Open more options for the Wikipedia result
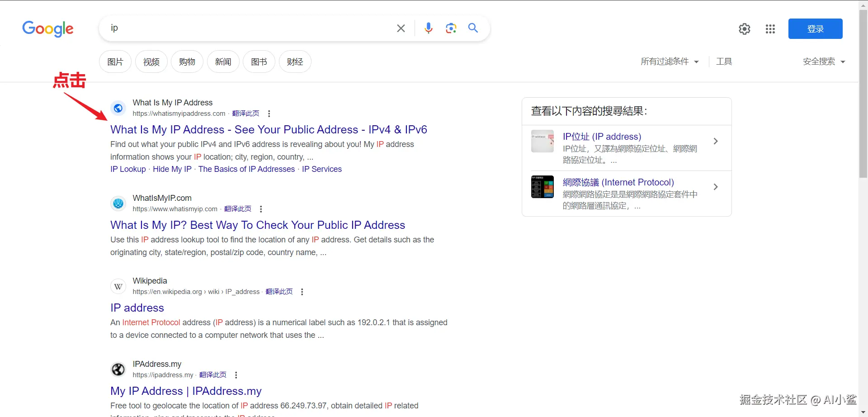The height and width of the screenshot is (417, 868). (x=302, y=292)
